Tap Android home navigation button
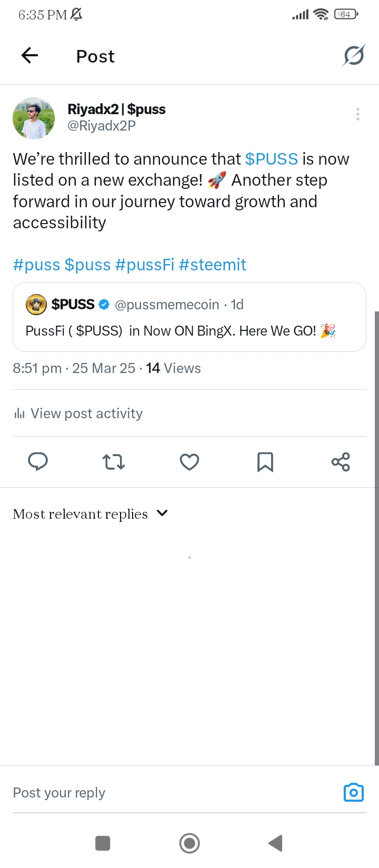The image size is (379, 868). pos(189,843)
